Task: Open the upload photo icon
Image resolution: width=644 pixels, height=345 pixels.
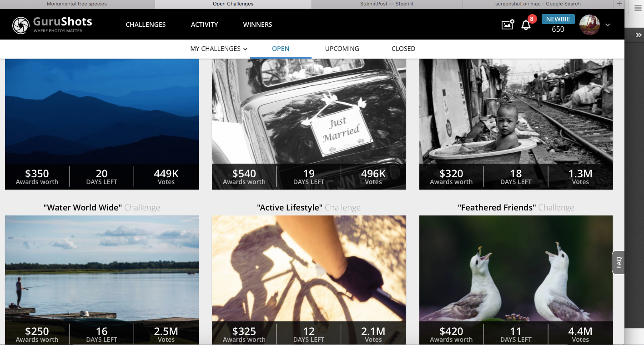Action: click(507, 25)
